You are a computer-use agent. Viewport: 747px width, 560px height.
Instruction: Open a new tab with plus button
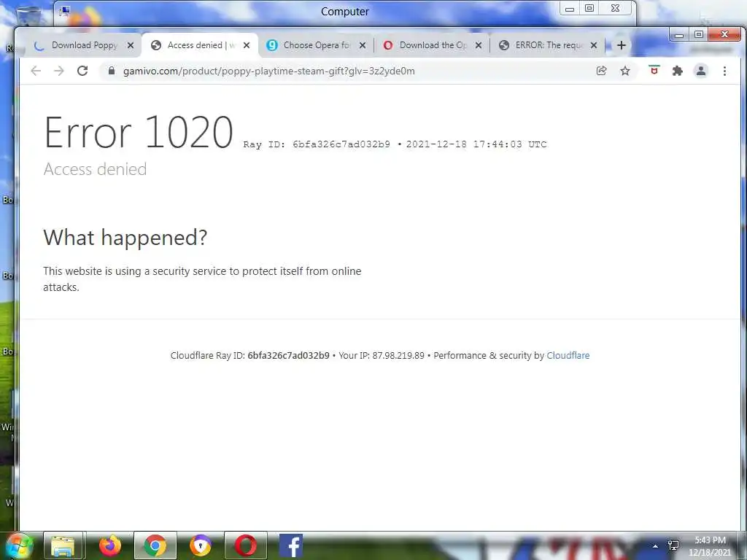point(622,45)
